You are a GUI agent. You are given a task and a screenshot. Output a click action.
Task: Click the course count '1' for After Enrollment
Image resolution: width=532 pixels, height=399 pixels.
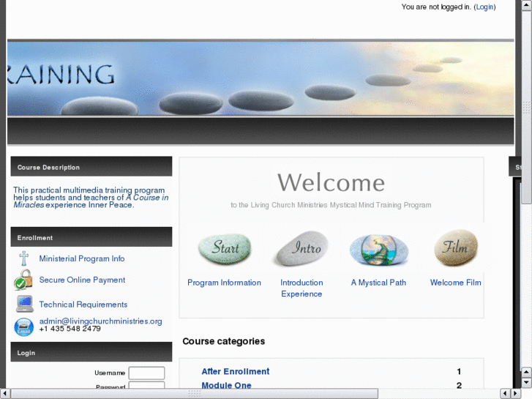point(459,371)
